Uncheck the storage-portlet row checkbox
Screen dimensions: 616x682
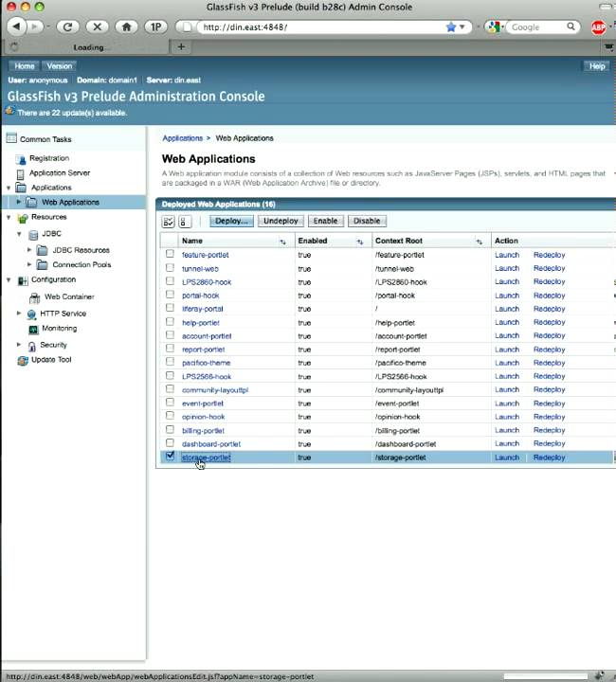click(170, 456)
